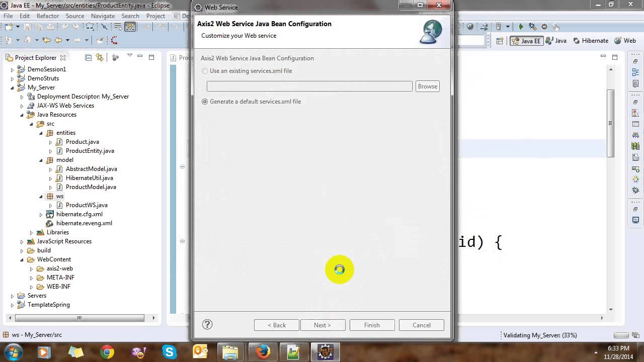644x362 pixels.
Task: Open the Edit menu
Action: (x=25, y=16)
